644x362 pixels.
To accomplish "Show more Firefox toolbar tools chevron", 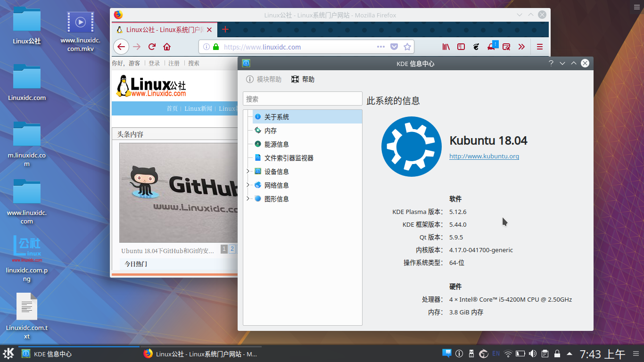I will (521, 47).
